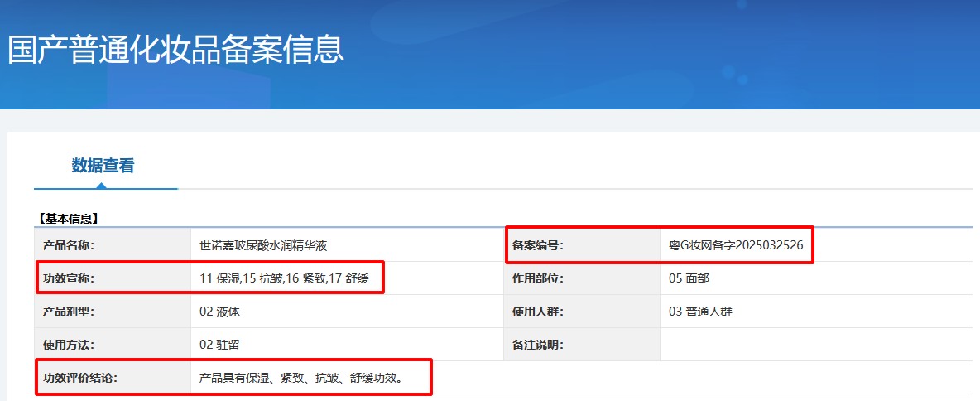Select the 03 普通人群 value
This screenshot has width=980, height=401.
tap(700, 312)
